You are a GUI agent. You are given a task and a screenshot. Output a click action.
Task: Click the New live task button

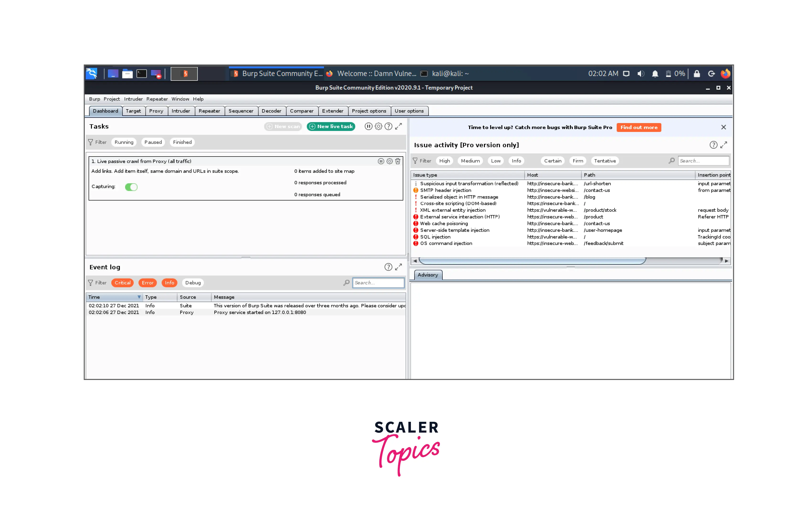331,126
